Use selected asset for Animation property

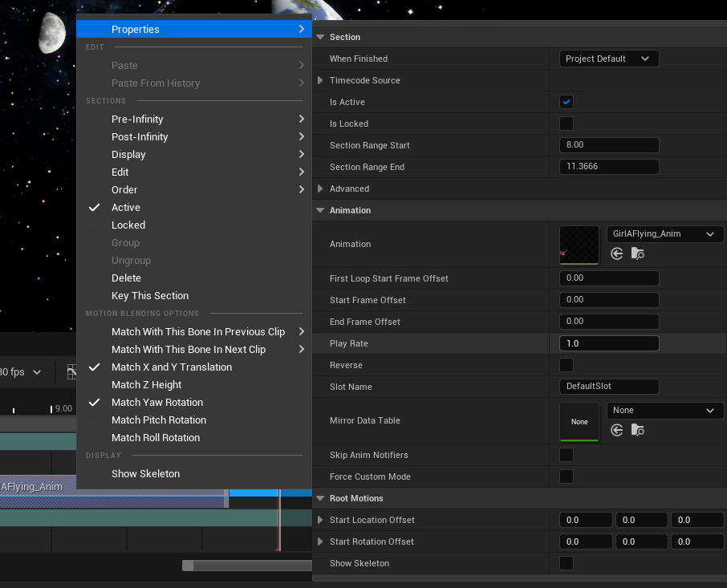pyautogui.click(x=616, y=253)
